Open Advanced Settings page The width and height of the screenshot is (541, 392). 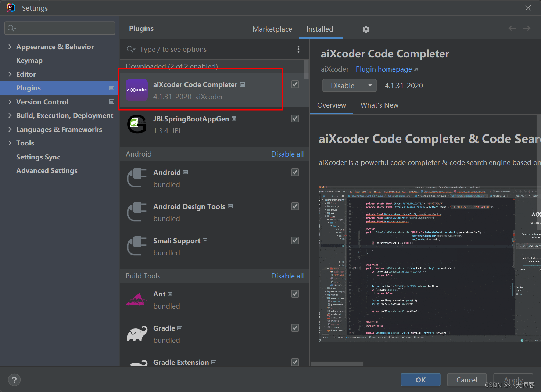click(x=47, y=170)
